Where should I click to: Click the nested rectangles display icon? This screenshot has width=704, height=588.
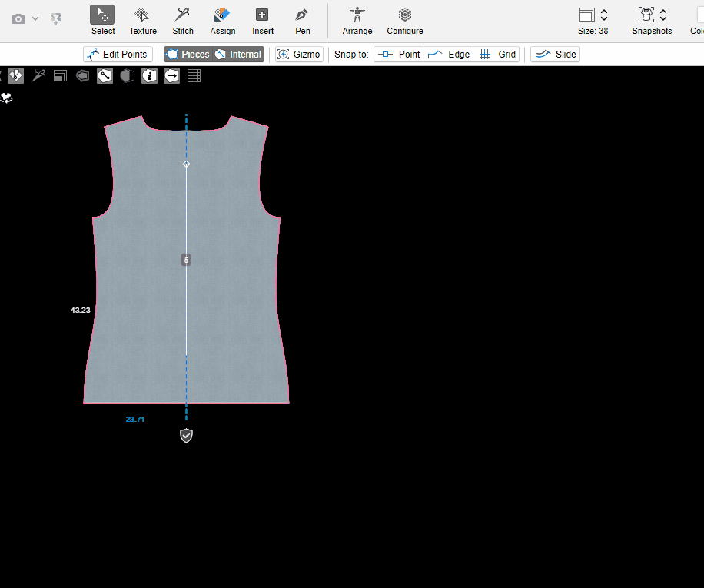click(60, 76)
